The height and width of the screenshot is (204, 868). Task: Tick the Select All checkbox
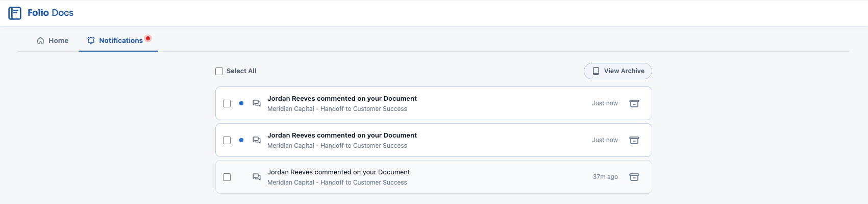point(219,71)
